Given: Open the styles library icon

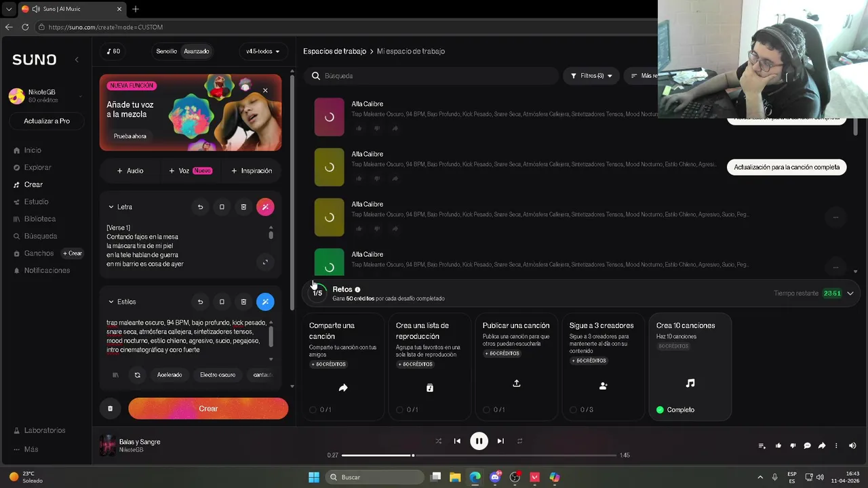Looking at the screenshot, I should [115, 375].
